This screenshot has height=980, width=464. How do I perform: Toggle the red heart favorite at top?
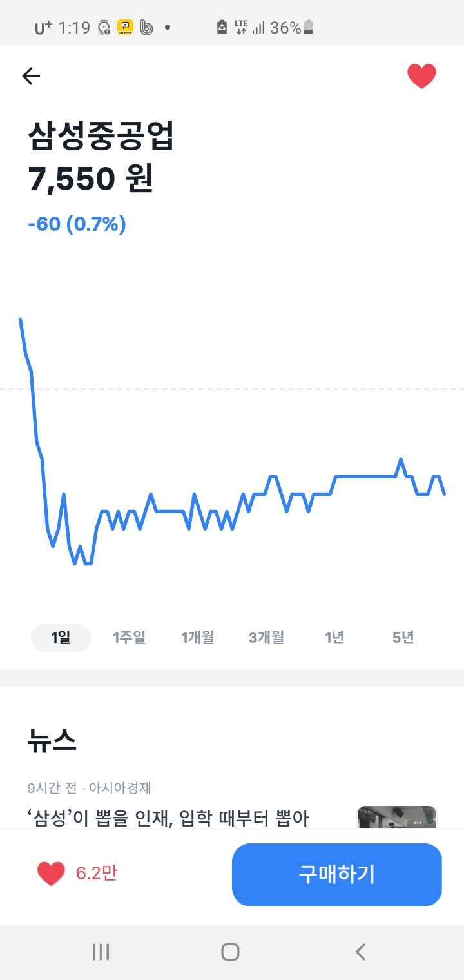coord(421,77)
